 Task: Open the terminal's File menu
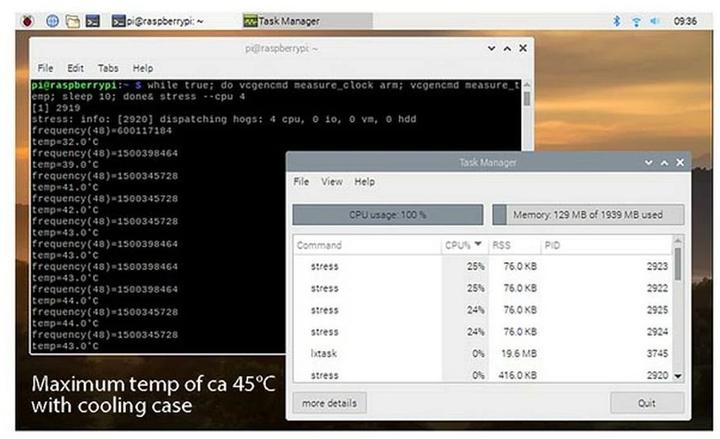click(45, 68)
